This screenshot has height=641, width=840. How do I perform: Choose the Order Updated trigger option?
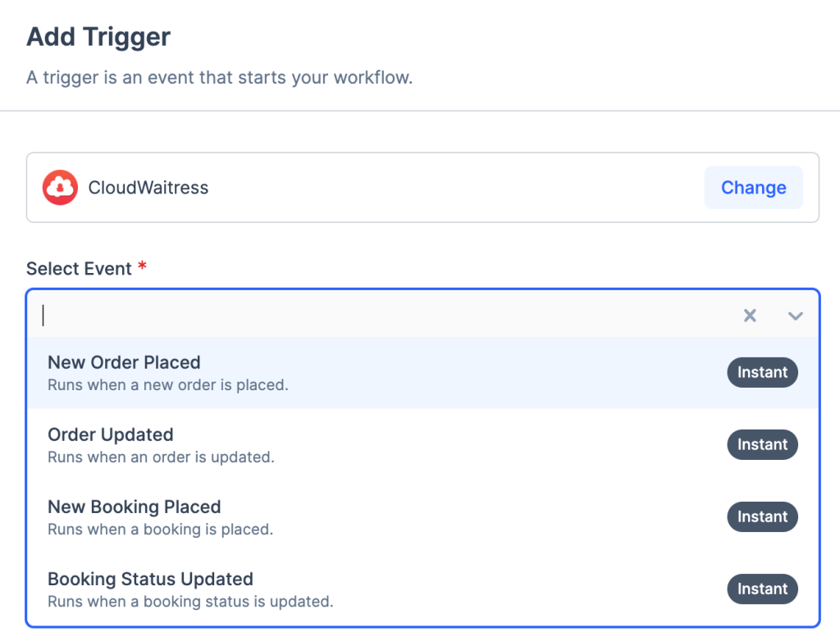click(111, 434)
